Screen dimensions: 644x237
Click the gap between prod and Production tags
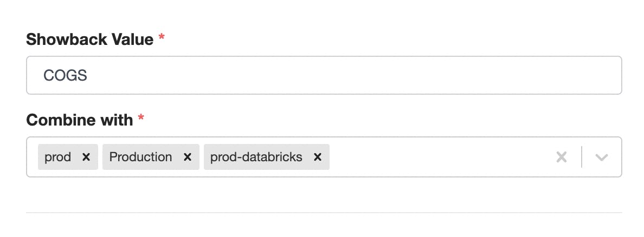(100, 157)
